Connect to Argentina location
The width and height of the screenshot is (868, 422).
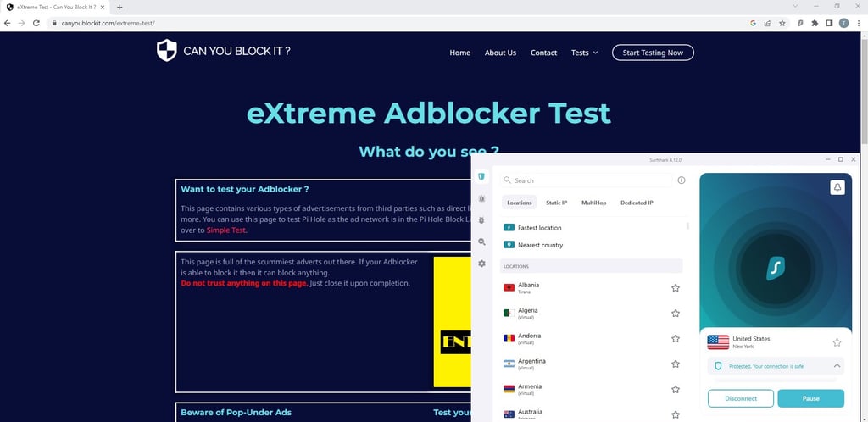click(x=593, y=364)
